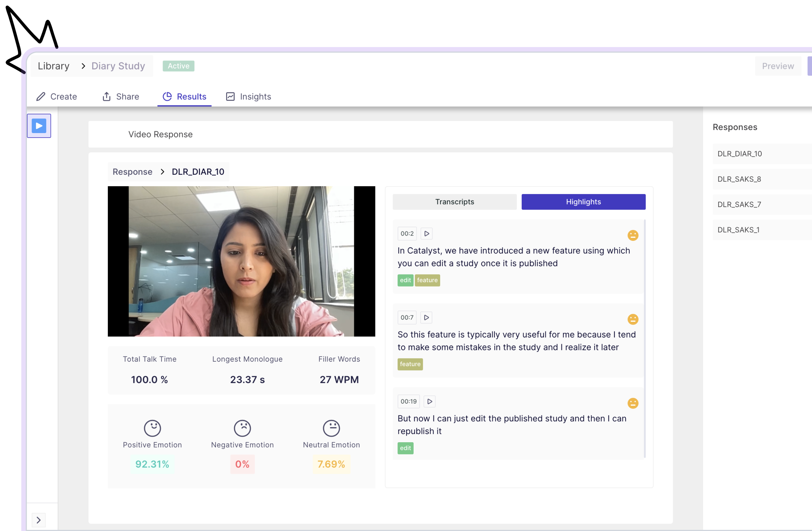
Task: Switch to Transcripts tab
Action: coord(454,202)
